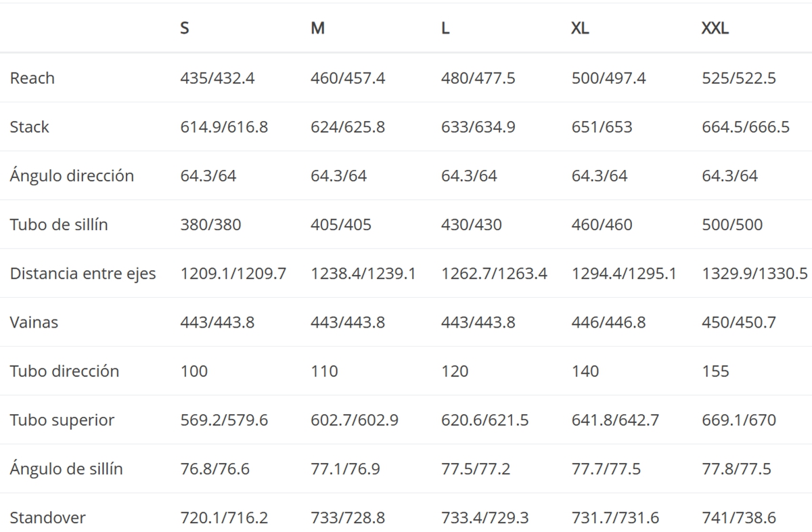Select the XL size column header
This screenshot has width=812, height=532.
(580, 29)
